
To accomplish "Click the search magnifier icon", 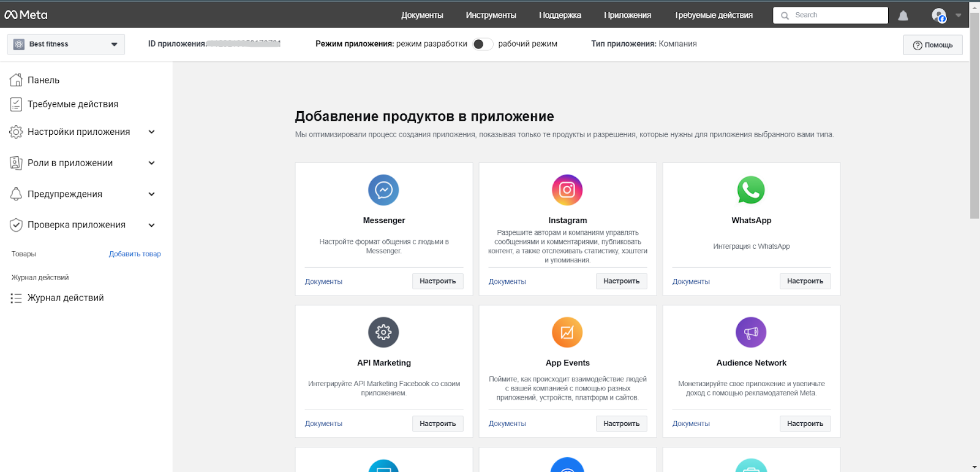I will point(785,15).
